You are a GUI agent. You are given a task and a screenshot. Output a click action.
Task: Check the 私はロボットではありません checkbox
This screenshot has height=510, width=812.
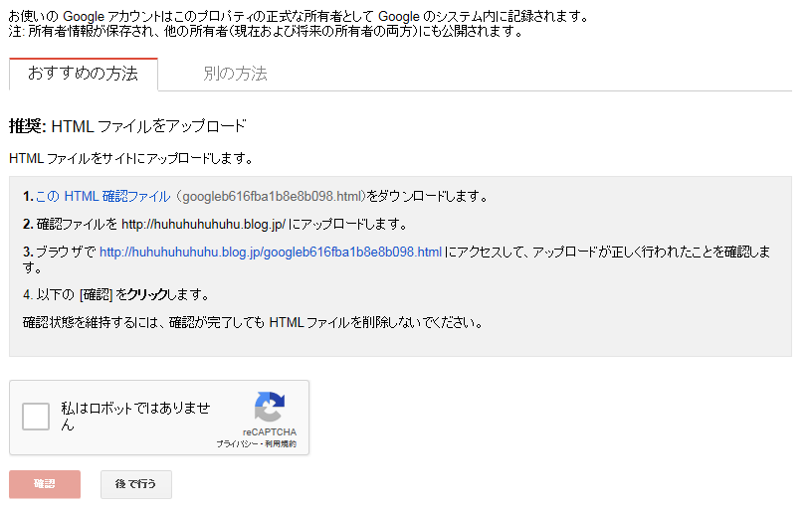[x=36, y=417]
